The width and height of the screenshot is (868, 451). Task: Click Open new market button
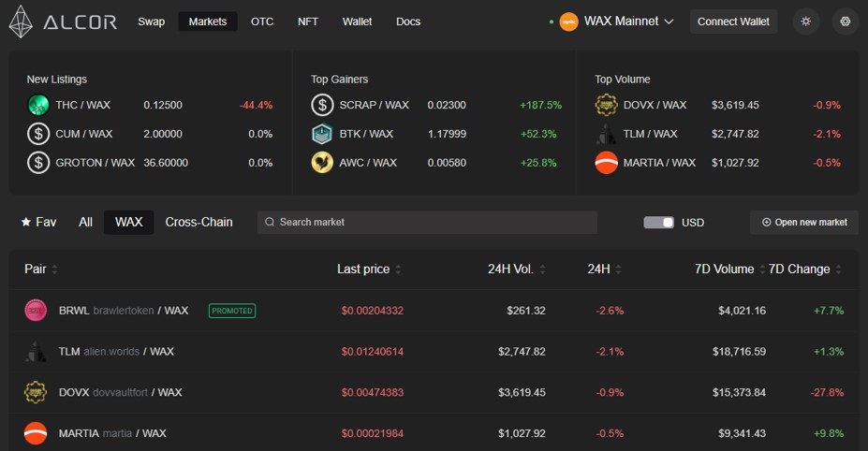coord(803,222)
